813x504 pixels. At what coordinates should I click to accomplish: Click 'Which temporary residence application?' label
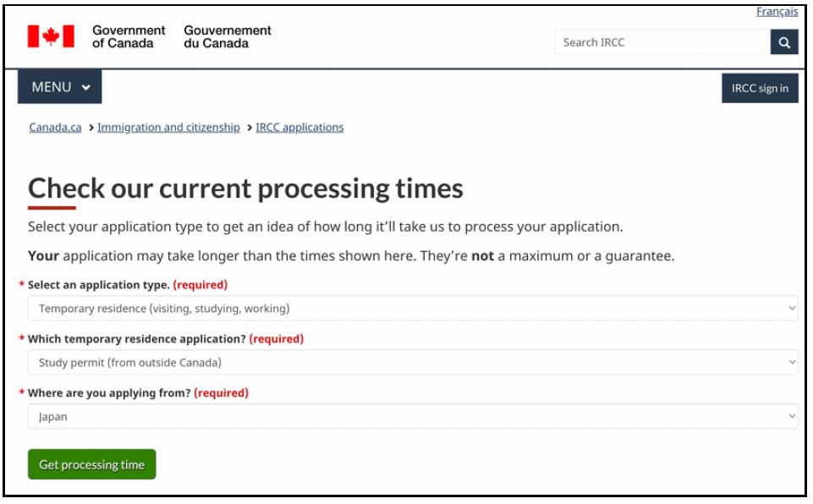[x=136, y=339]
